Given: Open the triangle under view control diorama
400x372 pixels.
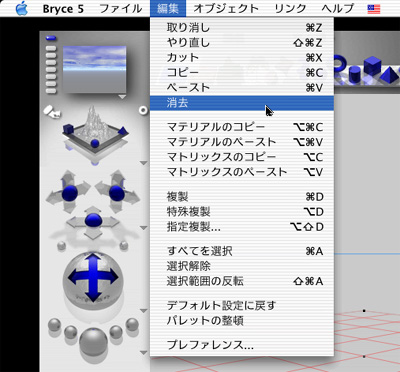Looking at the screenshot, I should (143, 163).
